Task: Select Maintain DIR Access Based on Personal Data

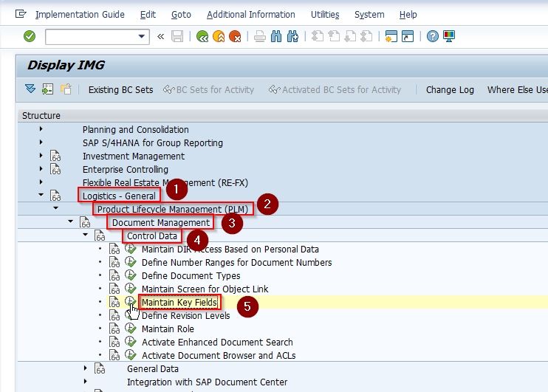Action: [x=230, y=249]
